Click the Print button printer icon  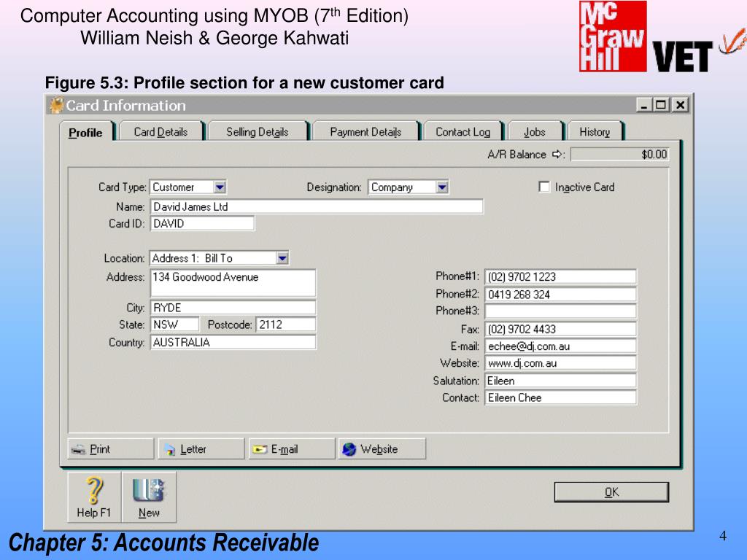click(x=77, y=449)
